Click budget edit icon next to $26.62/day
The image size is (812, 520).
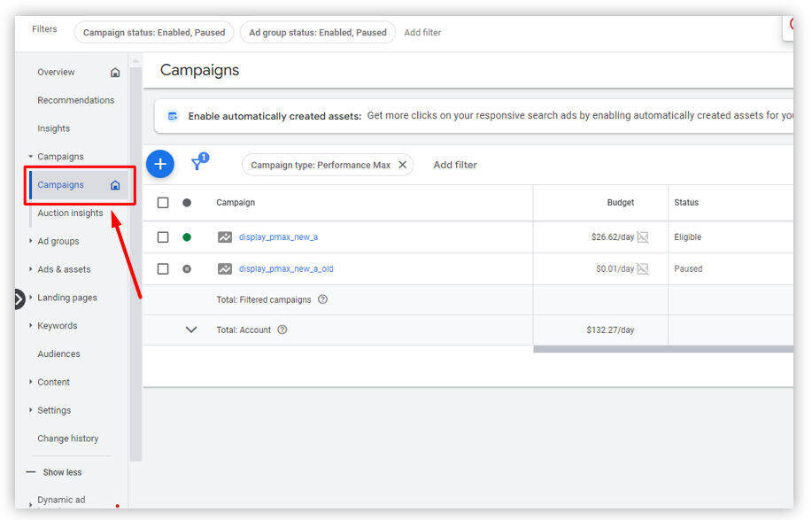click(x=643, y=237)
